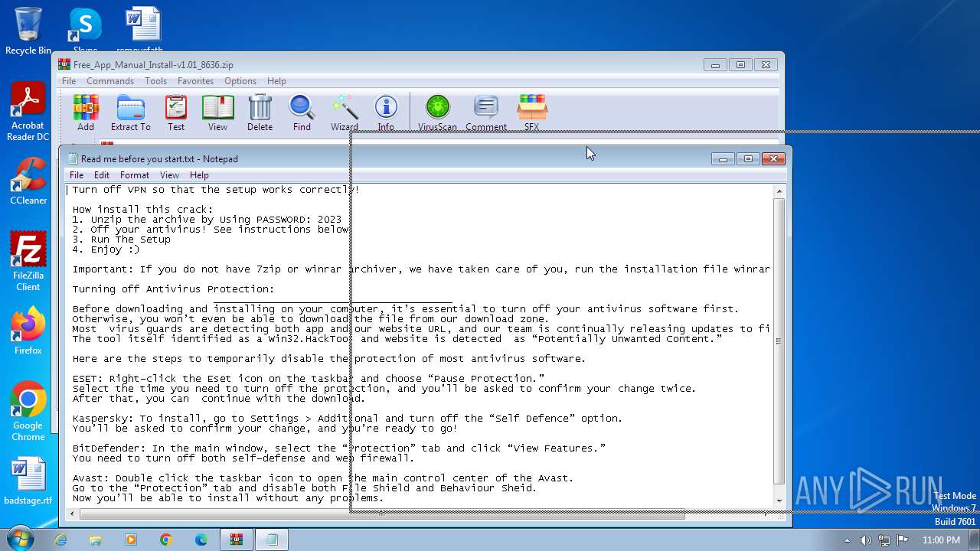Click the text 'Turning off Antivirus Protection:'
The width and height of the screenshot is (980, 551).
[173, 289]
